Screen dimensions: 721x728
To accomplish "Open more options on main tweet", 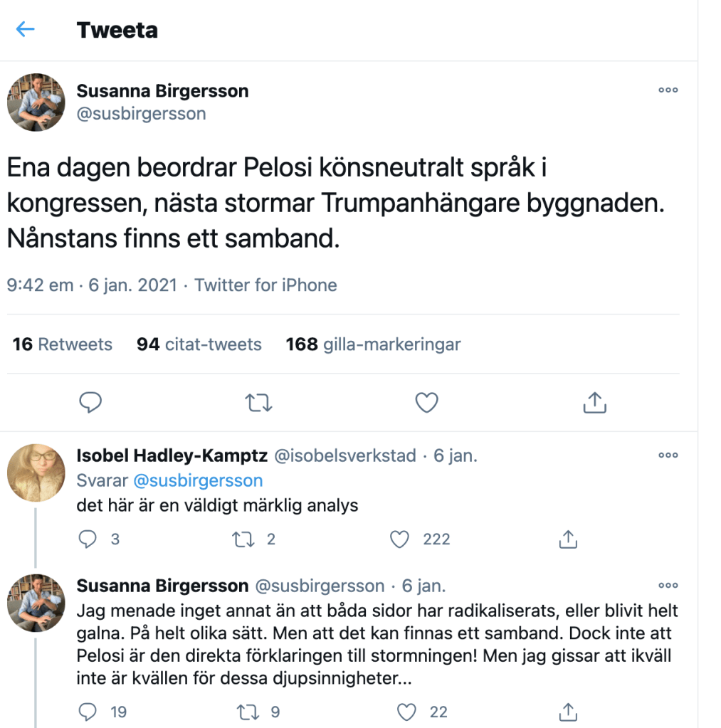I will [x=668, y=90].
